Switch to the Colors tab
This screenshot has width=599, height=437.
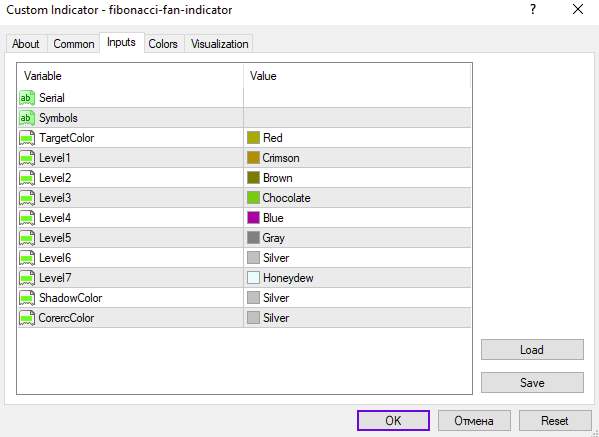163,44
